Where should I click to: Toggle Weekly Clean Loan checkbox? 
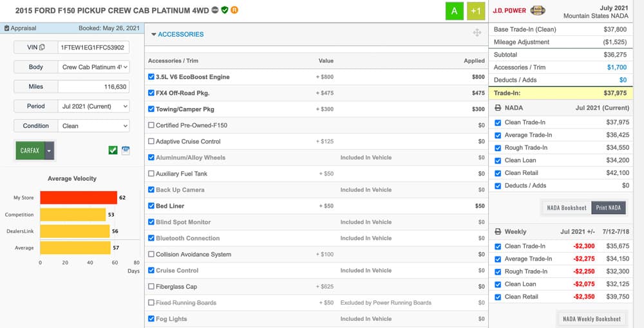(x=498, y=284)
